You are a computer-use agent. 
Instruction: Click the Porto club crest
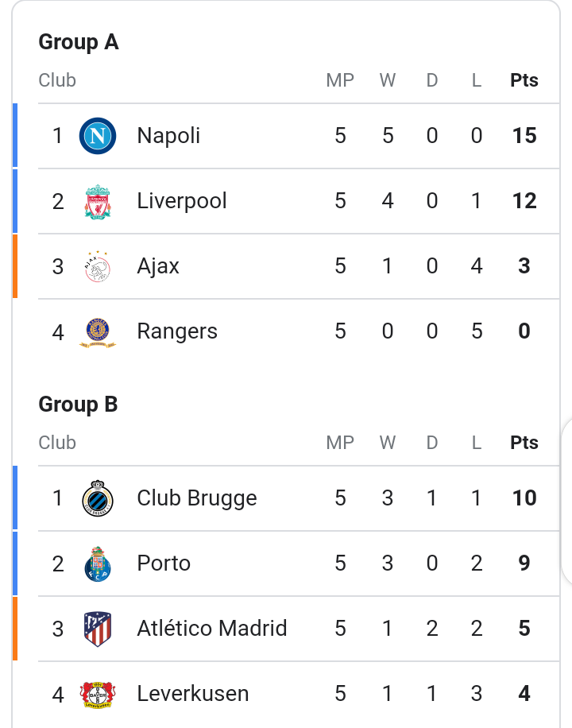[98, 563]
